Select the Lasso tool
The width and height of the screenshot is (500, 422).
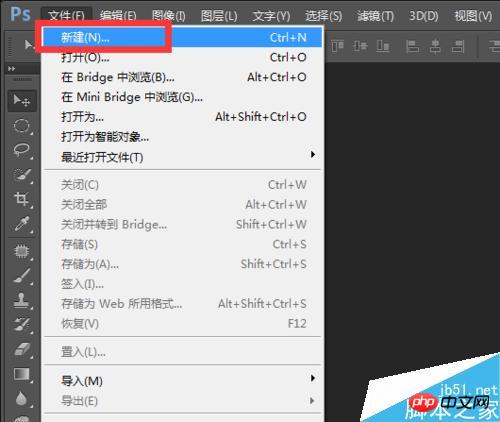coord(21,150)
